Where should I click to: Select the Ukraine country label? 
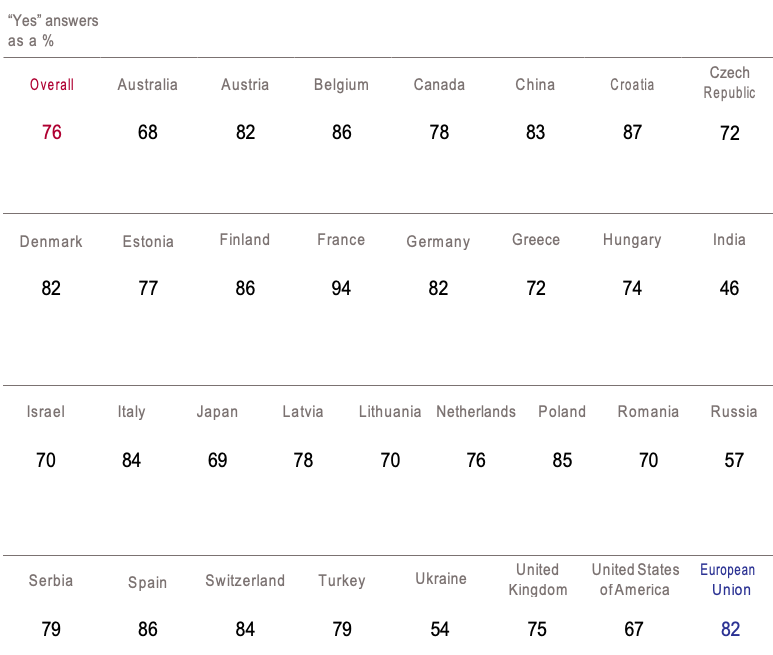pos(441,579)
